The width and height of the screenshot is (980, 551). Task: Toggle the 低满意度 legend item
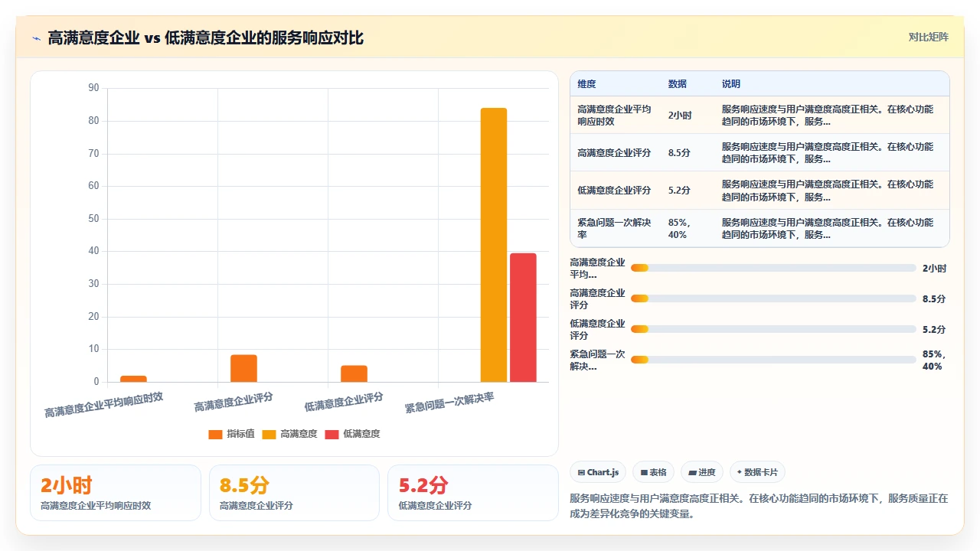(352, 434)
